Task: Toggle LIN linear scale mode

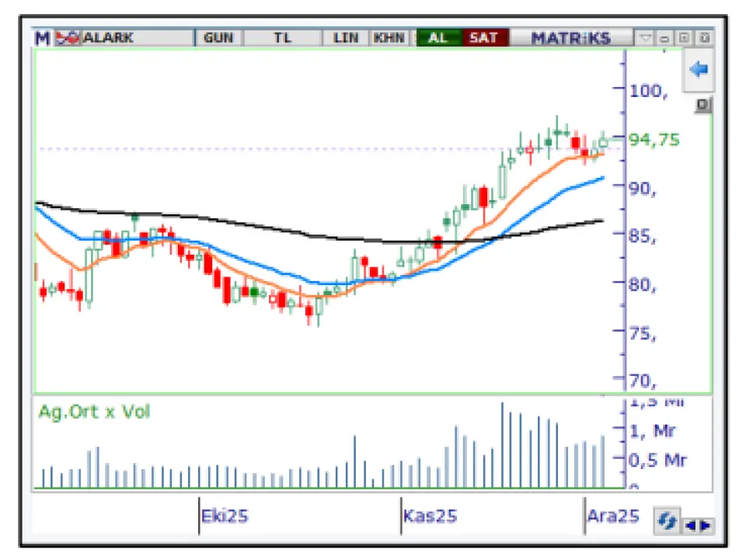Action: pyautogui.click(x=346, y=37)
